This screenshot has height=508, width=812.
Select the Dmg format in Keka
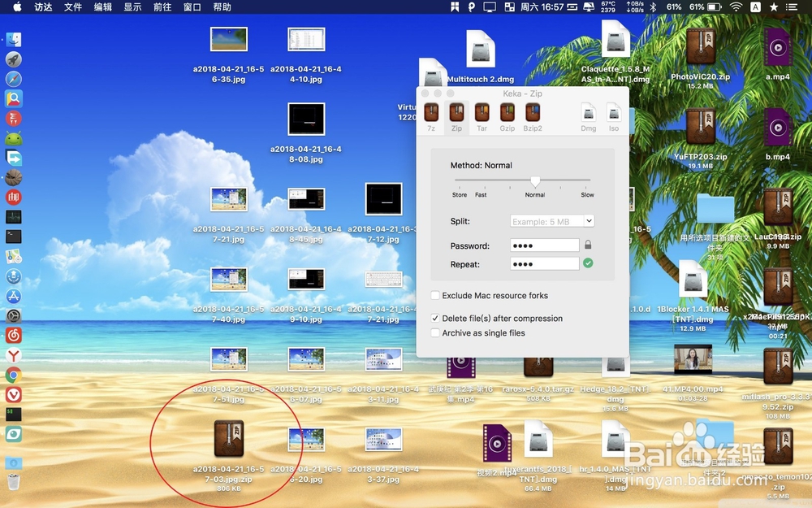(588, 117)
